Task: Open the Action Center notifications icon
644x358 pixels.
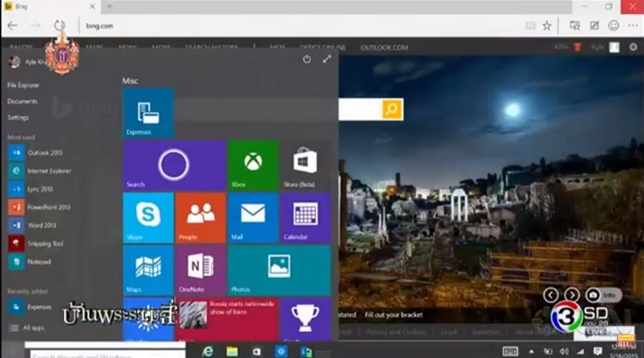Action: coord(597,351)
